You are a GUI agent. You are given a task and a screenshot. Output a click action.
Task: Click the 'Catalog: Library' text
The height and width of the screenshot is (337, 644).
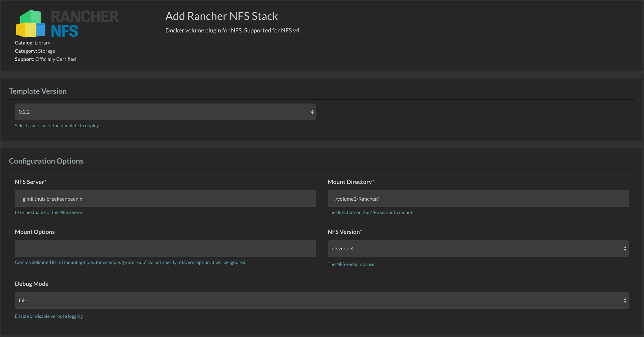coord(33,43)
